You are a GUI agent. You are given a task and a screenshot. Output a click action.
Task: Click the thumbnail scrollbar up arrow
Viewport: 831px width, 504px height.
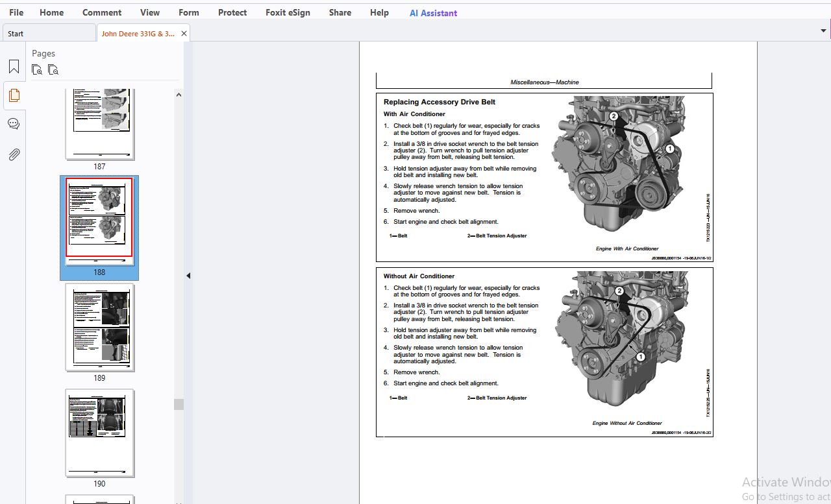(179, 95)
